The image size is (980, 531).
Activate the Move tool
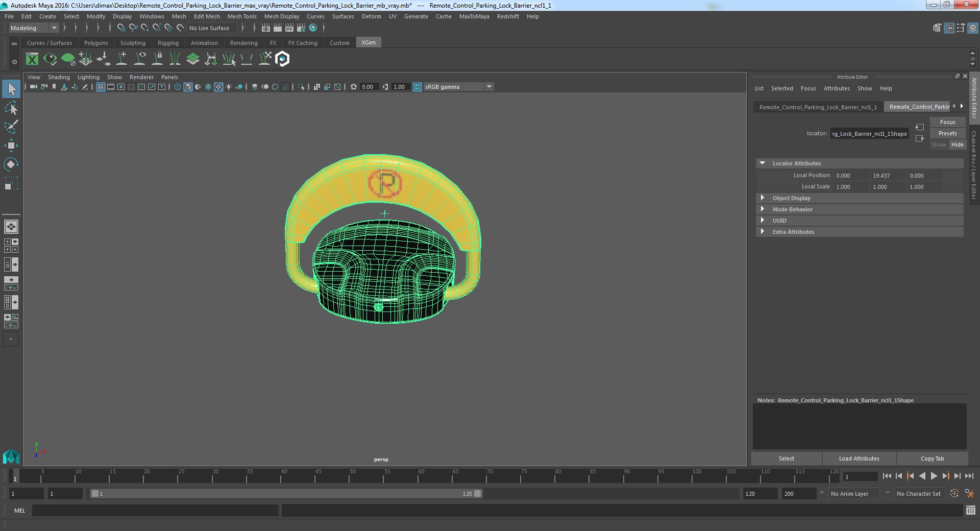(x=11, y=146)
